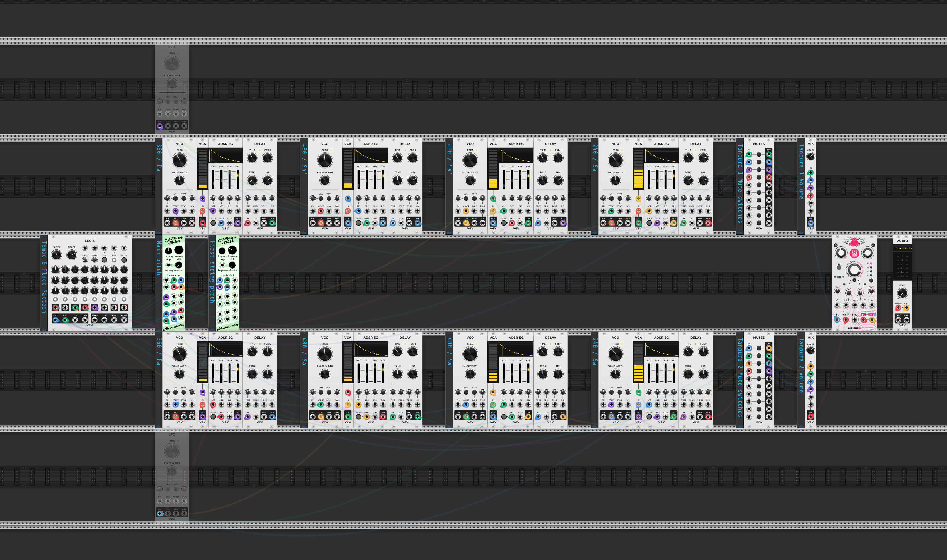Toggle first mute button on Tanpura 1 Mute switches
This screenshot has height=560, width=947.
click(x=759, y=155)
